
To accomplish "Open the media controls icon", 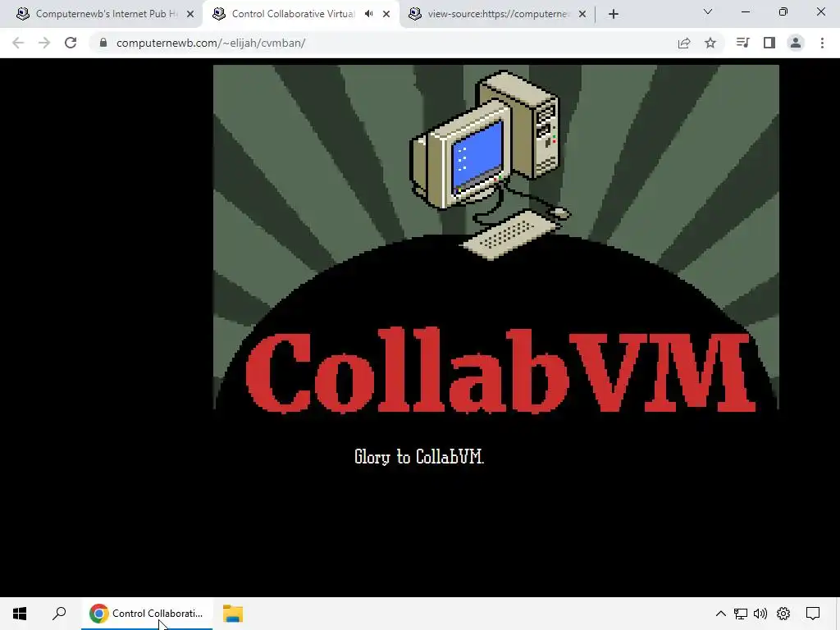I will 742,43.
